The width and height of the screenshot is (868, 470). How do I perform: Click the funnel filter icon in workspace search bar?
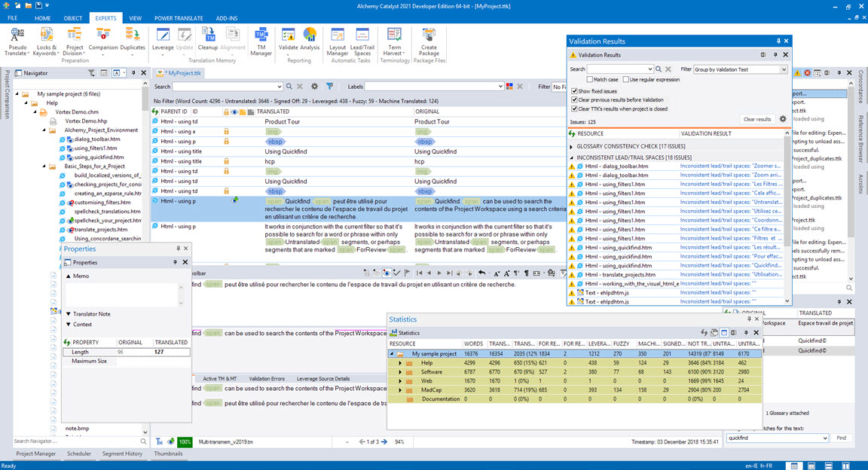point(329,87)
